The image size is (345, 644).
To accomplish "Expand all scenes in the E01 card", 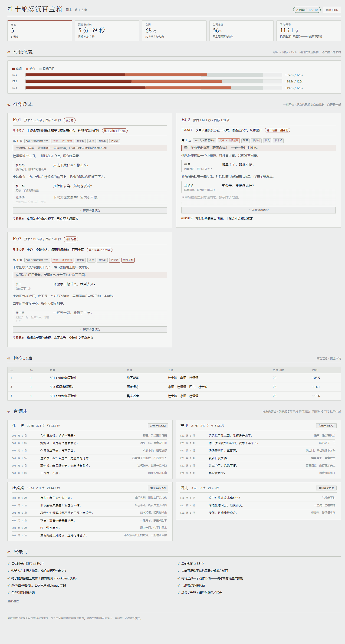I will tap(90, 210).
